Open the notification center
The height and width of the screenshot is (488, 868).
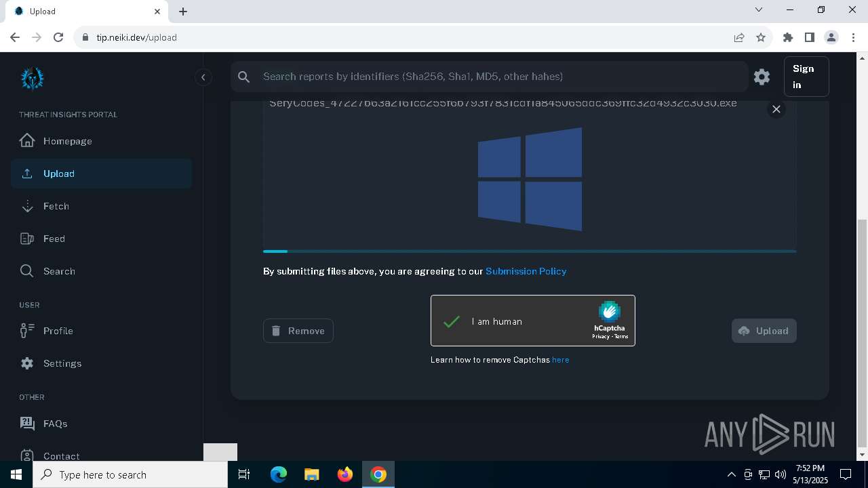point(846,474)
